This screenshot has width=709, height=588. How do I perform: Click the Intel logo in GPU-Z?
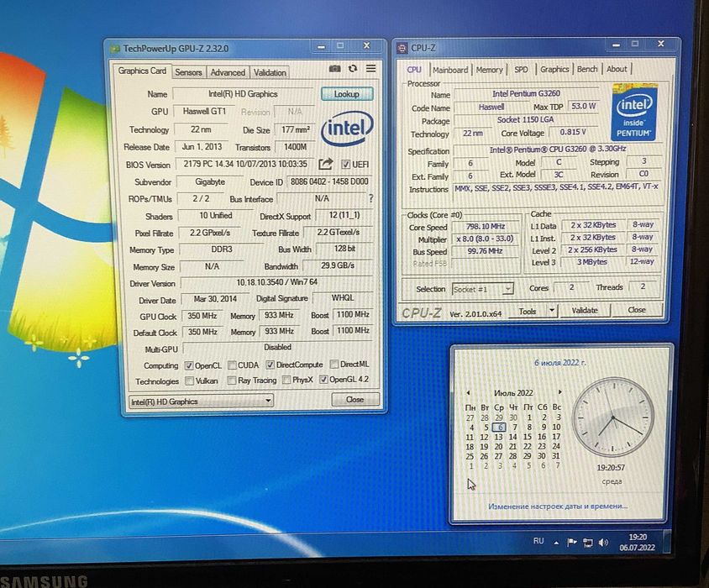(x=347, y=128)
